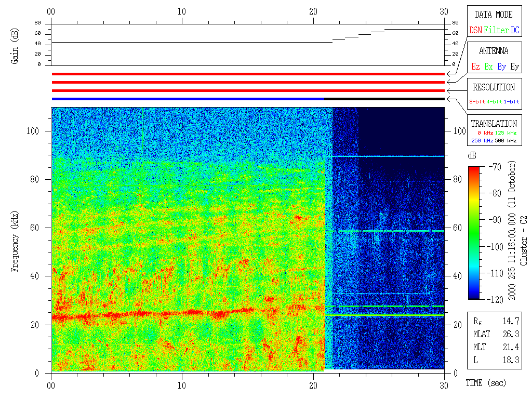Image resolution: width=532 pixels, height=399 pixels.
Task: Click the 20 second tick on the bottom time axis
Action: pyautogui.click(x=313, y=387)
